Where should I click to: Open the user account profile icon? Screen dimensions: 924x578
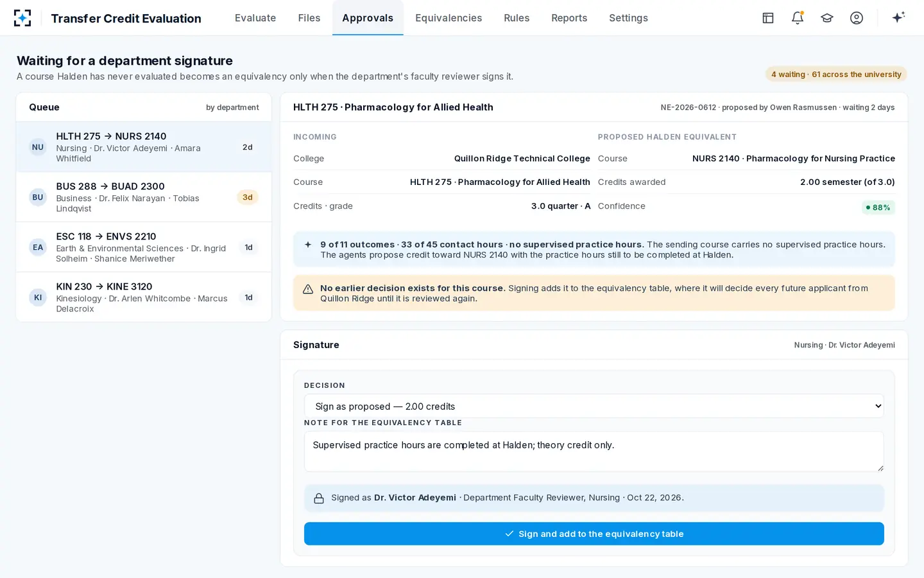pos(857,18)
